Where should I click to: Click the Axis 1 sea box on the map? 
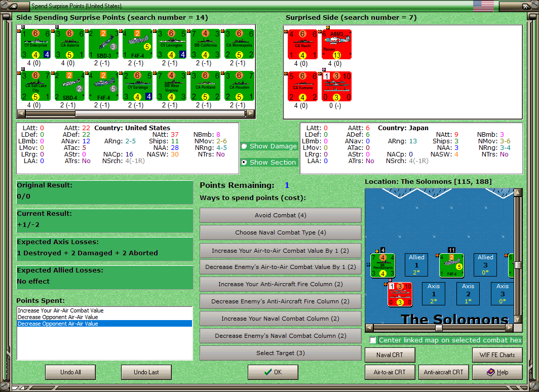click(434, 294)
